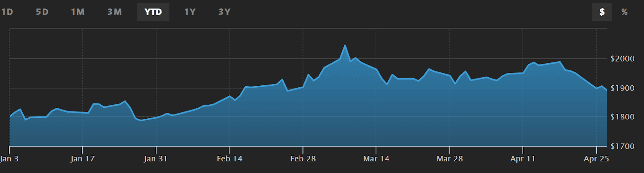This screenshot has height=173, width=644.
Task: Select the 1D time range tab
Action: [7, 12]
